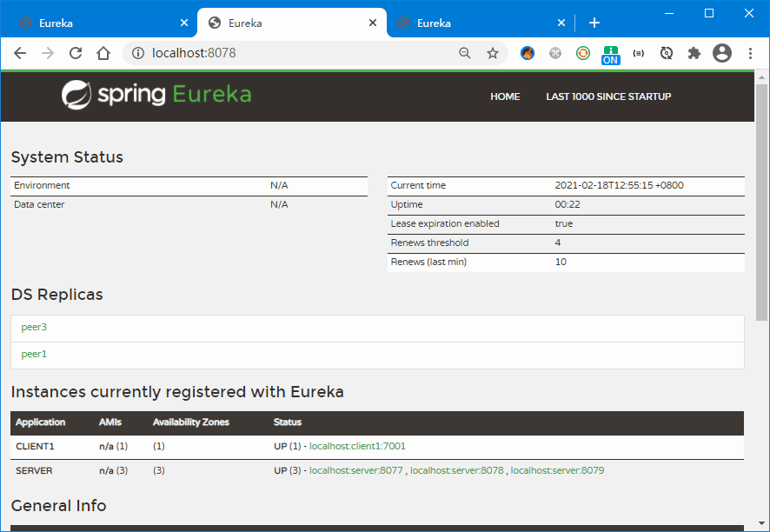Screen dimensions: 770x532
Task: Click the AMIs column header
Action: [110, 422]
